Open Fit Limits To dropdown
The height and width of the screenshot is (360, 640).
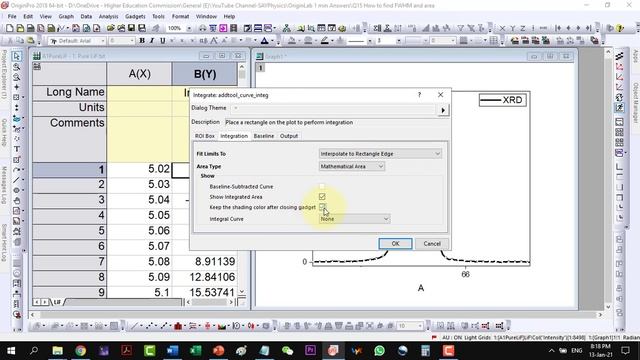coord(380,154)
